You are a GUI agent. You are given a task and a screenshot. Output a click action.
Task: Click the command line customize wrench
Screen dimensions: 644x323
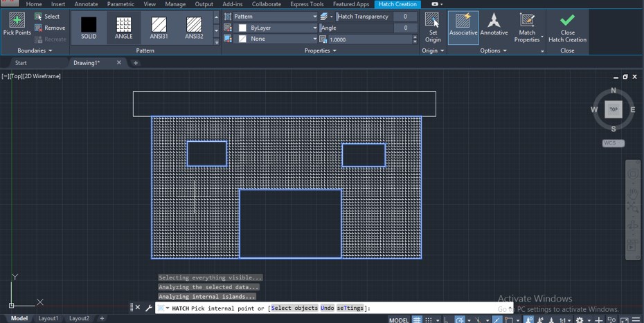click(x=149, y=307)
